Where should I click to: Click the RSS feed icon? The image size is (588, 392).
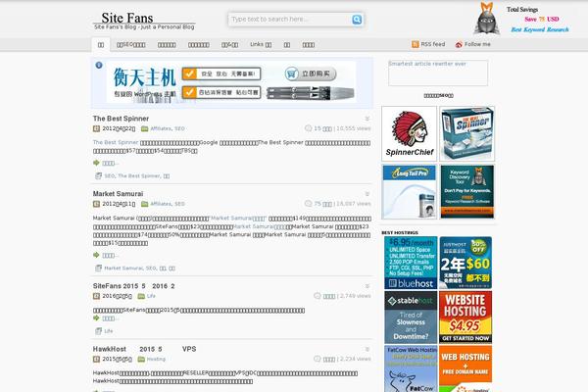coord(416,44)
